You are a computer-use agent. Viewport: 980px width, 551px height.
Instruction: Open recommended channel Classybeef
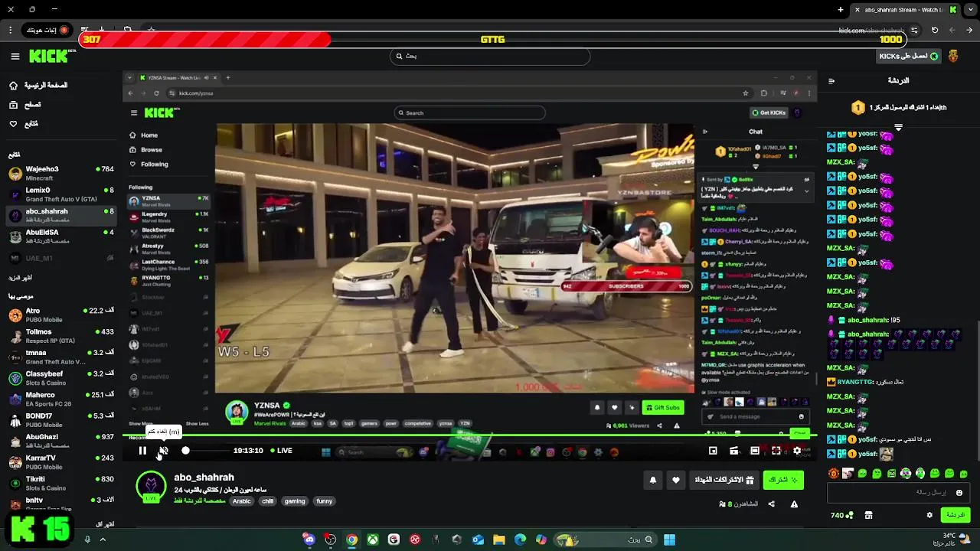coord(61,378)
